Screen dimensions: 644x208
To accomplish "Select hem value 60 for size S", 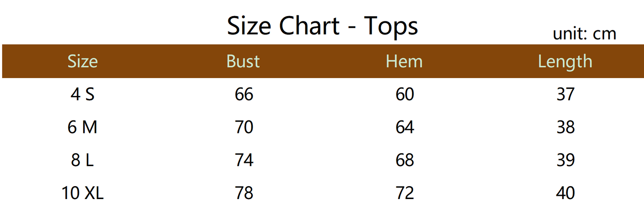I will [405, 95].
